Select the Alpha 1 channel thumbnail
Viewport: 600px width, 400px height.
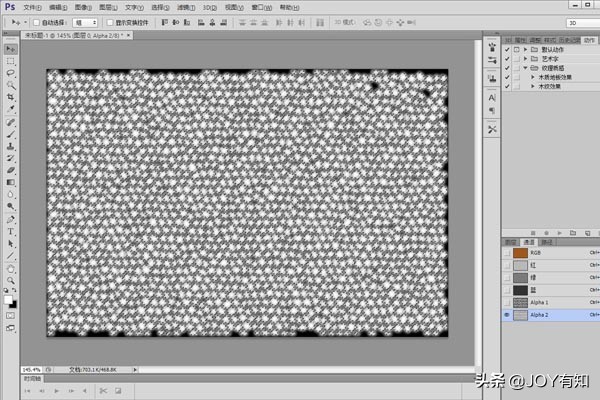[x=520, y=302]
